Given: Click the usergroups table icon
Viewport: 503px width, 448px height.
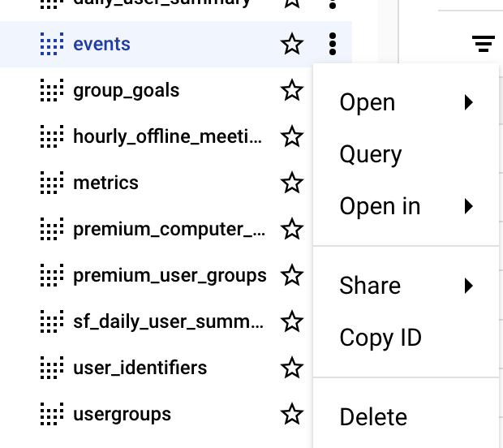Looking at the screenshot, I should 52,414.
